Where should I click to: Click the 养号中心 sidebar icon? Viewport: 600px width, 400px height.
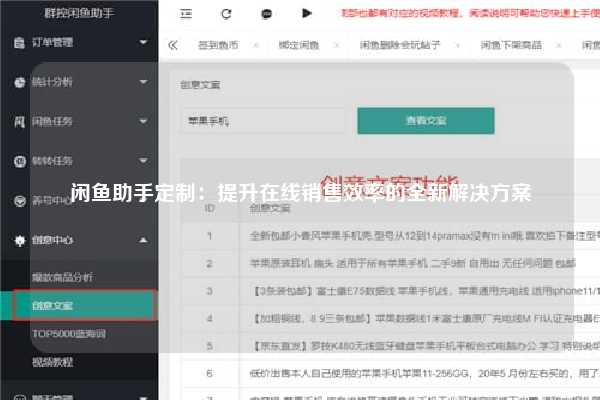pos(20,201)
